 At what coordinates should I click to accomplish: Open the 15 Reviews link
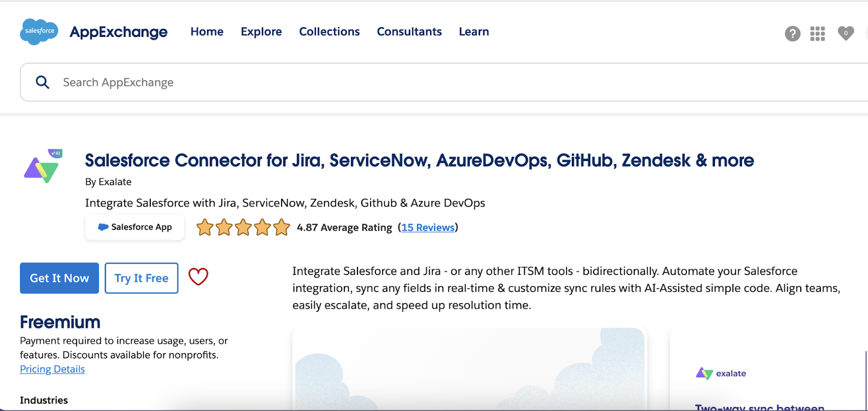pyautogui.click(x=427, y=227)
